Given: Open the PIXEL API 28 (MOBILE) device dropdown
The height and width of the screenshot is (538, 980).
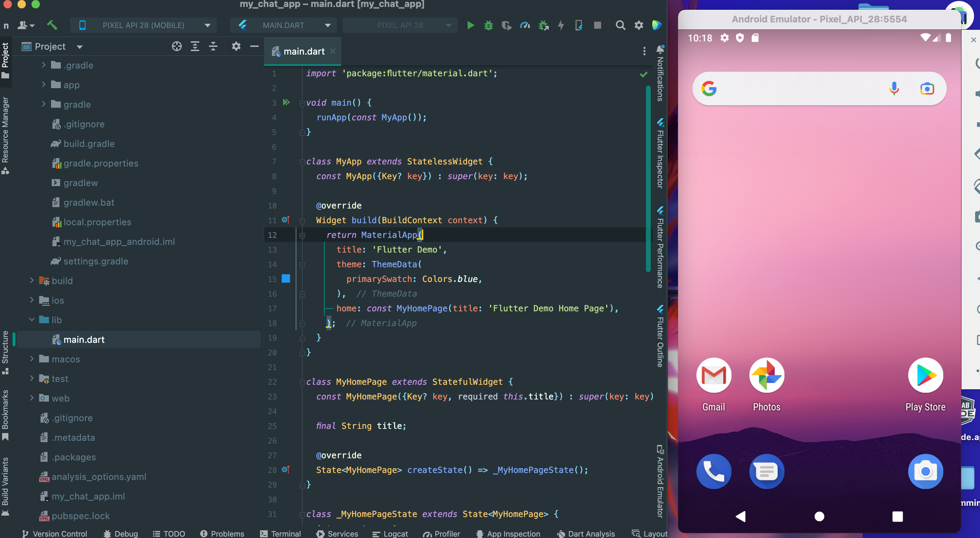Looking at the screenshot, I should pos(143,25).
